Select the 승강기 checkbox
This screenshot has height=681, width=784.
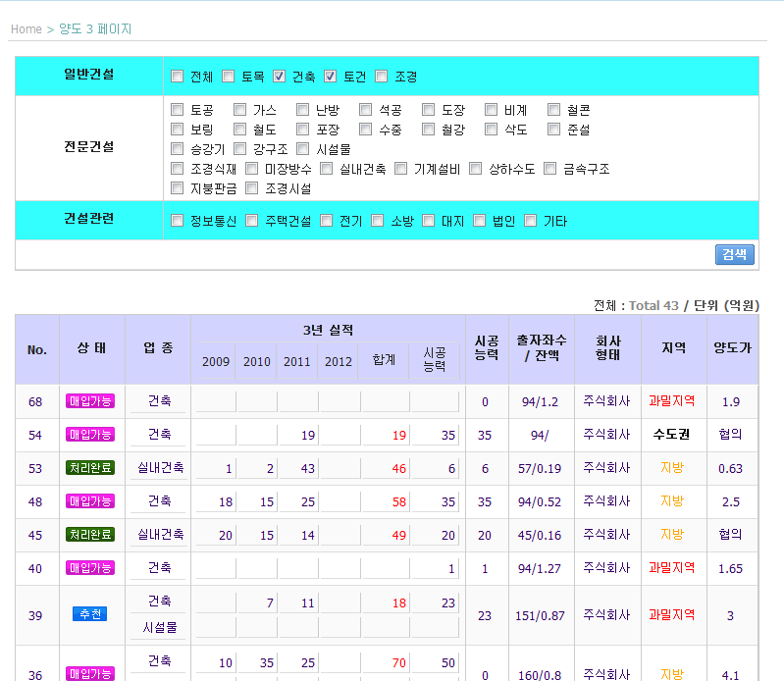click(x=178, y=149)
